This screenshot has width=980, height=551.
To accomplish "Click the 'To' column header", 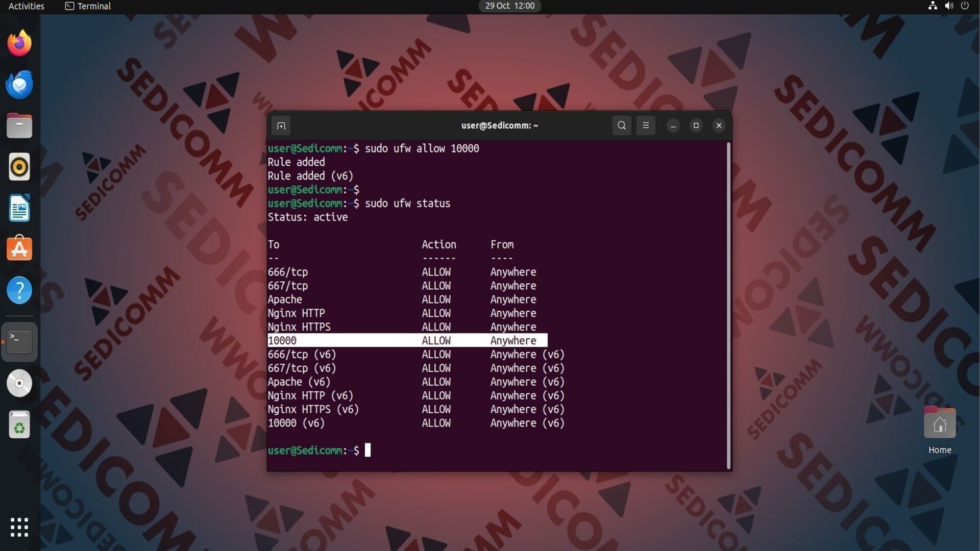I will tap(274, 245).
